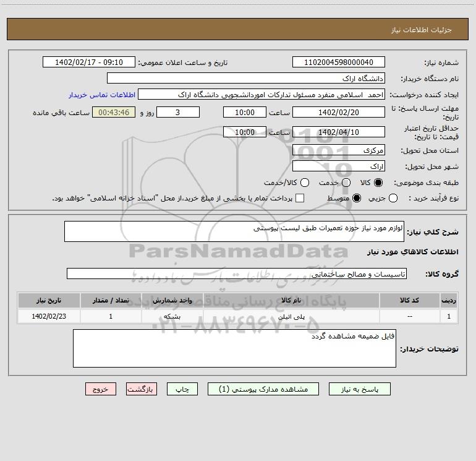Click the price validity hour field 10:00
This screenshot has width=476, height=461.
245,132
